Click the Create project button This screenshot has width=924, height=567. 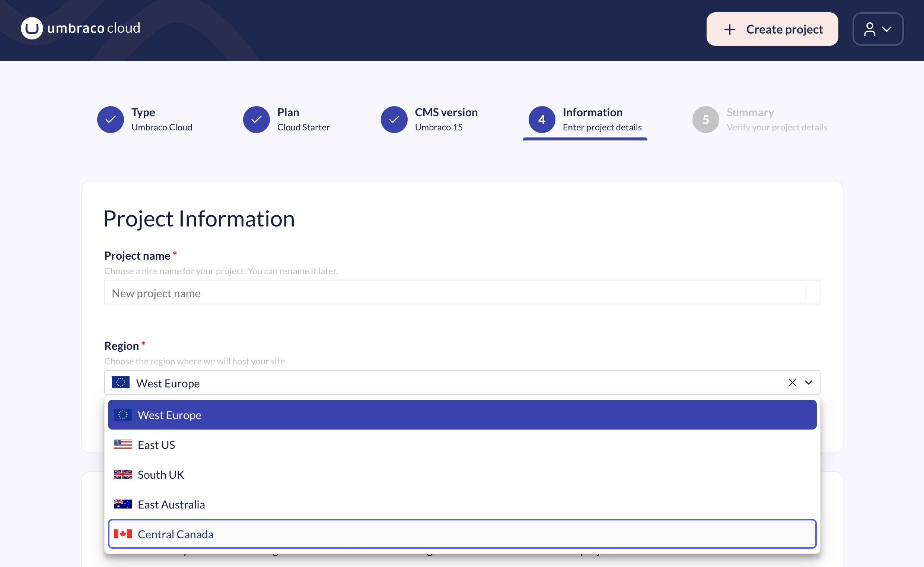tap(772, 29)
